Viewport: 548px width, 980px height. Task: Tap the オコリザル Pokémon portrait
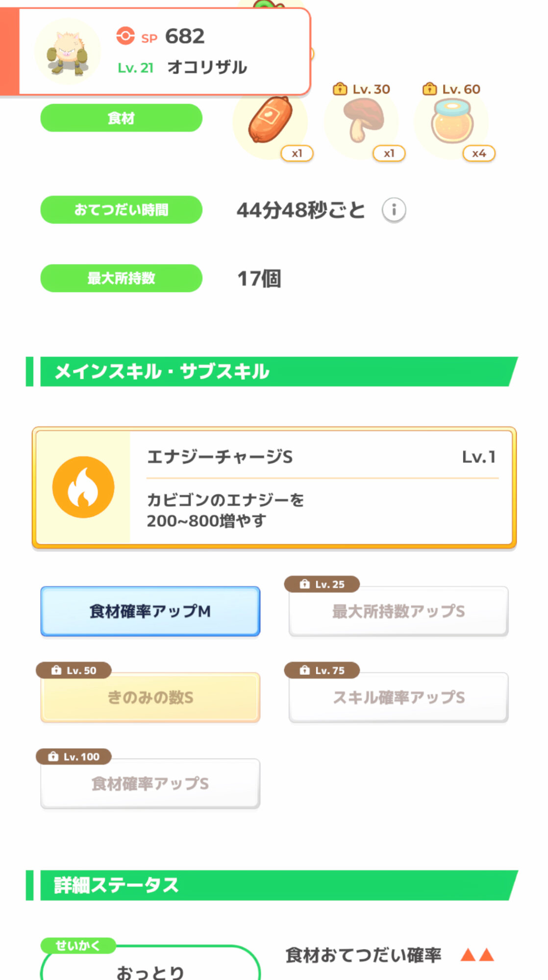pos(68,52)
